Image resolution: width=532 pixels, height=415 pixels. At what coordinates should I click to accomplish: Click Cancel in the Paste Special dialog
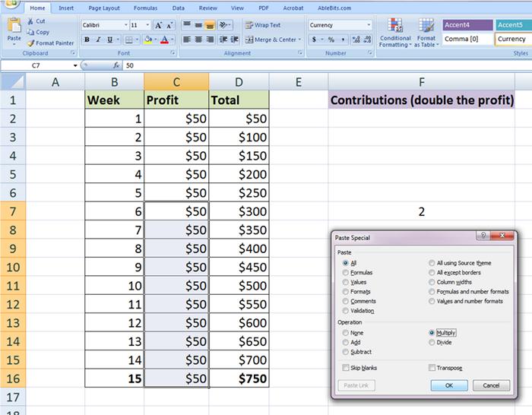point(491,385)
